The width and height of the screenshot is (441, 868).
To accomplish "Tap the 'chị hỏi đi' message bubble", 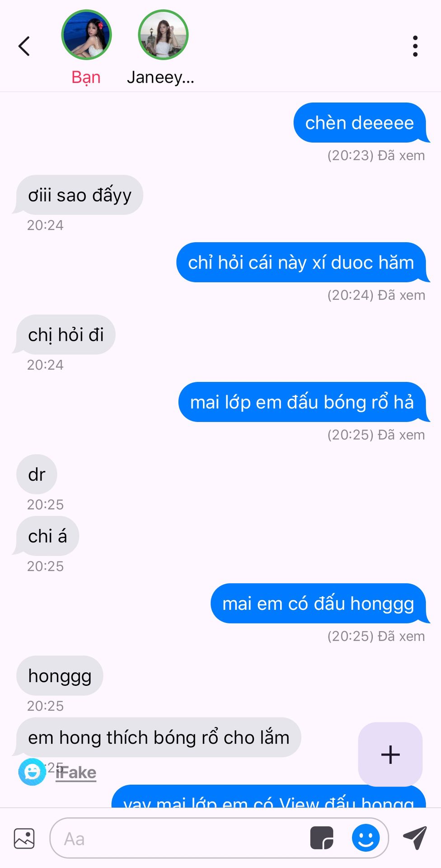I will coord(65,335).
